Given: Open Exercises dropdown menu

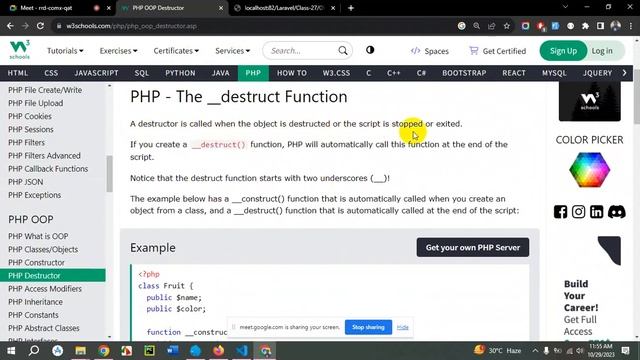Looking at the screenshot, I should click(x=118, y=51).
